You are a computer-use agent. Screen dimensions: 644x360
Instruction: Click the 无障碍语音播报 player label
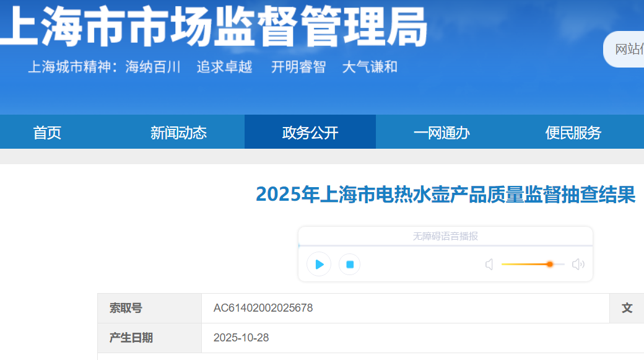[x=445, y=236]
